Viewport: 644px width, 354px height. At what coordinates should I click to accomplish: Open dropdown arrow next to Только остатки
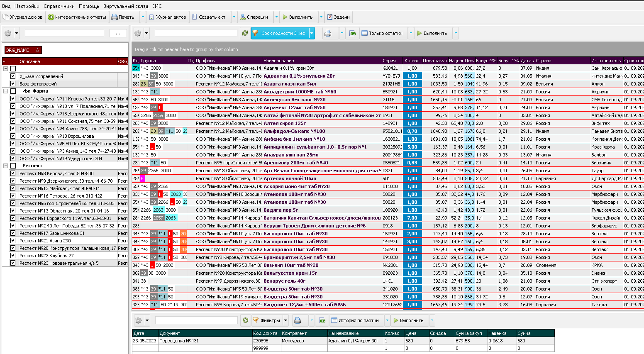411,33
